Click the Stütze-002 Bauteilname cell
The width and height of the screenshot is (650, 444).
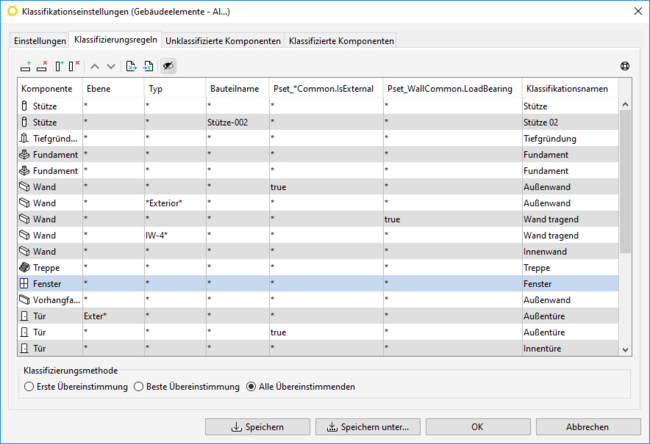pos(238,122)
